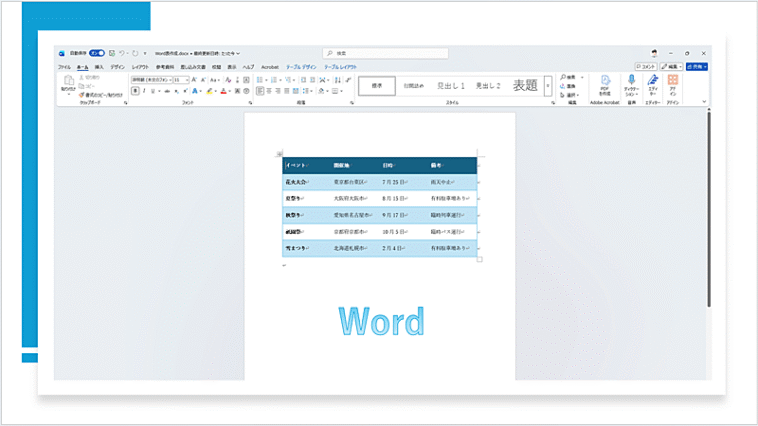Click the Sort A-Z icon
Viewport: 758px width, 426px height.
coord(338,80)
